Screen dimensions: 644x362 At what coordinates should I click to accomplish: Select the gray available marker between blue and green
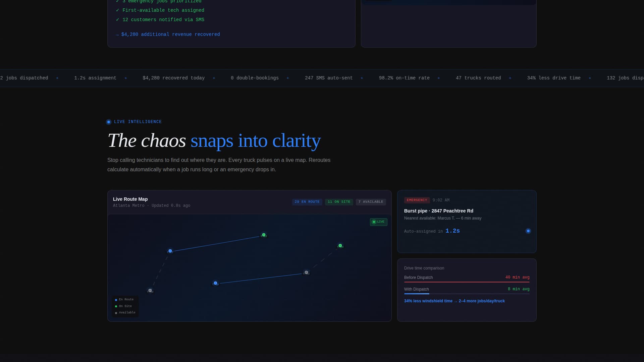pos(306,273)
